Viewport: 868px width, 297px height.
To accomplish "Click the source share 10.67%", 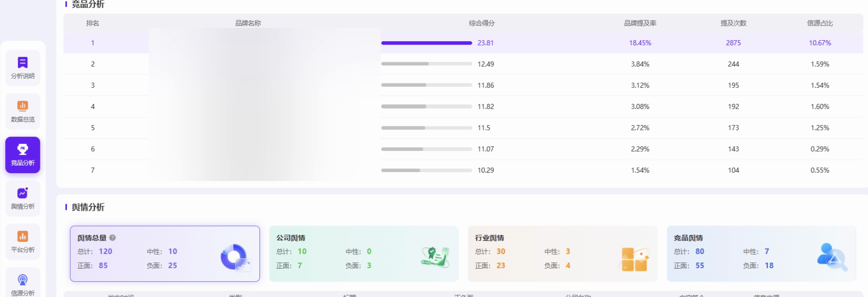I will point(820,43).
